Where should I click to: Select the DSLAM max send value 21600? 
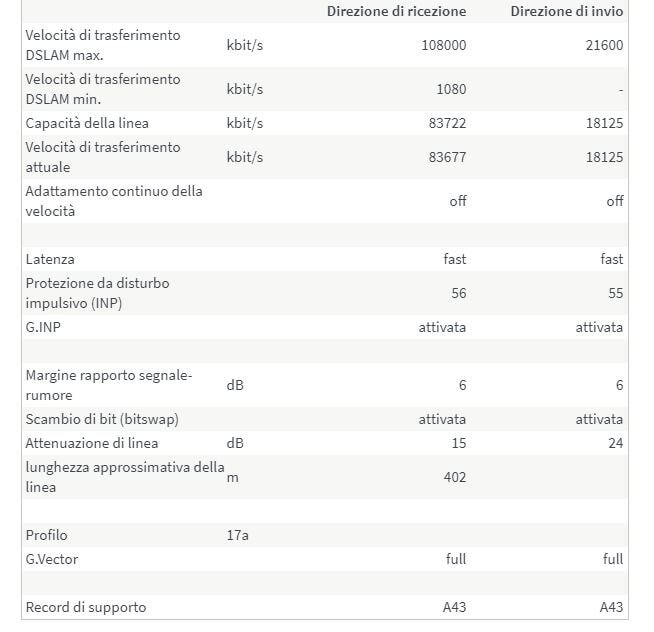pos(604,45)
